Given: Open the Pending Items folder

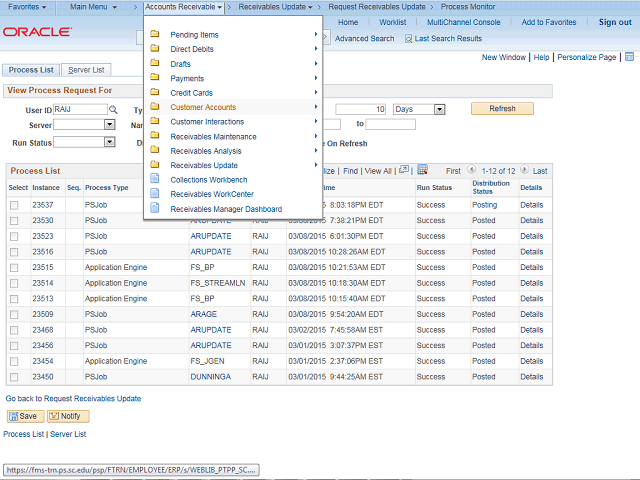Looking at the screenshot, I should pos(195,35).
